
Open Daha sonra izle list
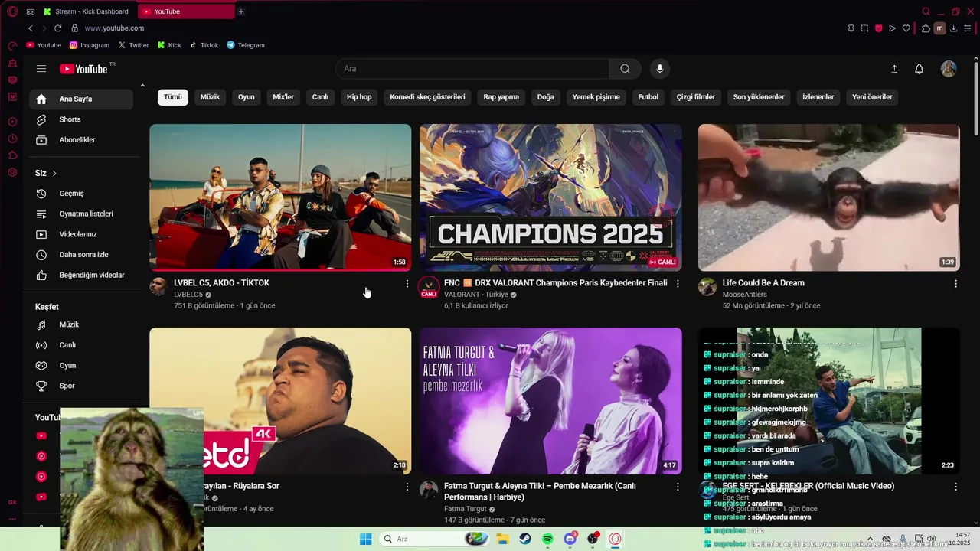pos(81,255)
